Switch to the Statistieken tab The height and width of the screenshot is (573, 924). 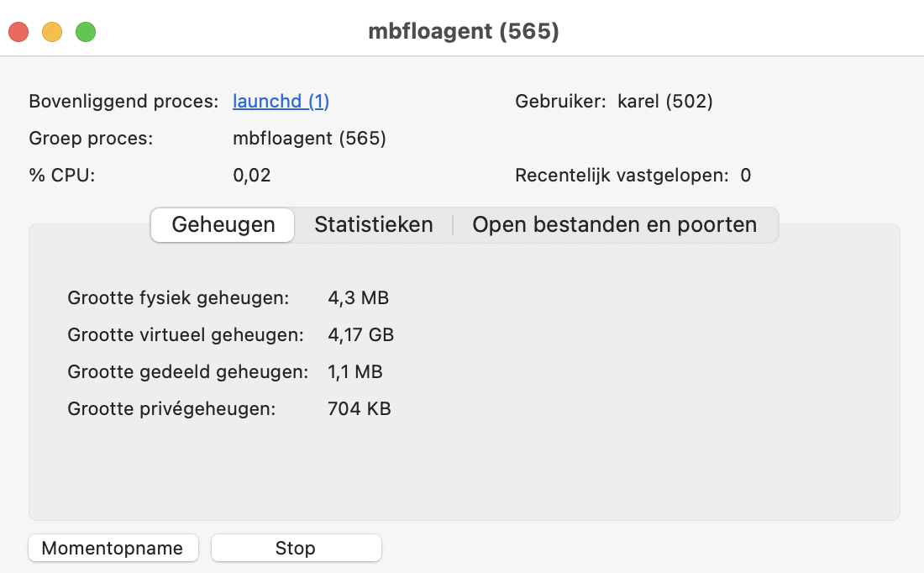(374, 225)
